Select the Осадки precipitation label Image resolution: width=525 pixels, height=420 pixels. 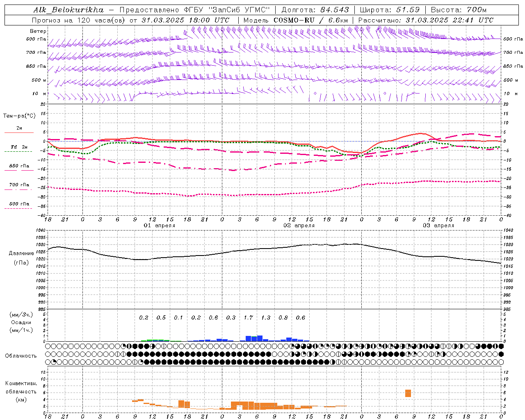[x=21, y=322]
